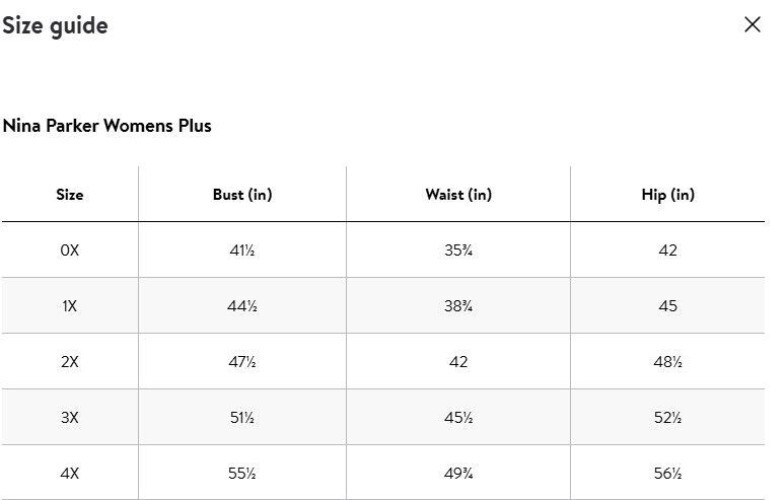This screenshot has height=500, width=770.
Task: Click the Size column header
Action: coord(70,194)
